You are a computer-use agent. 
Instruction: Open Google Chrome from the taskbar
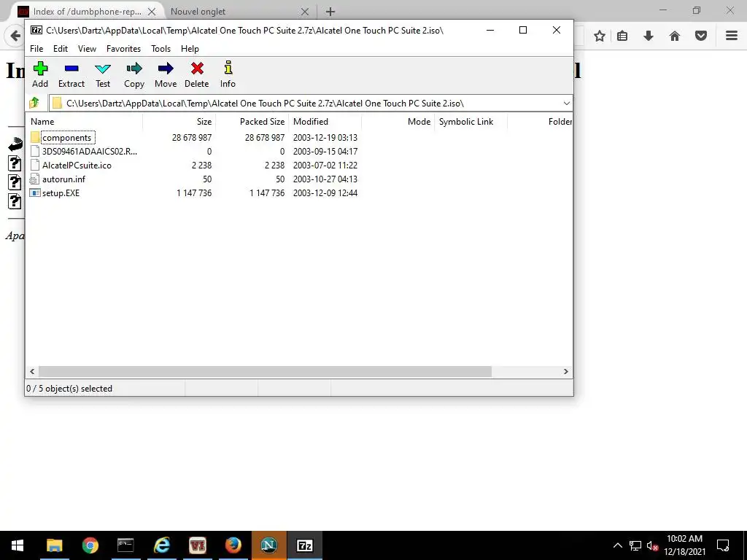point(90,545)
